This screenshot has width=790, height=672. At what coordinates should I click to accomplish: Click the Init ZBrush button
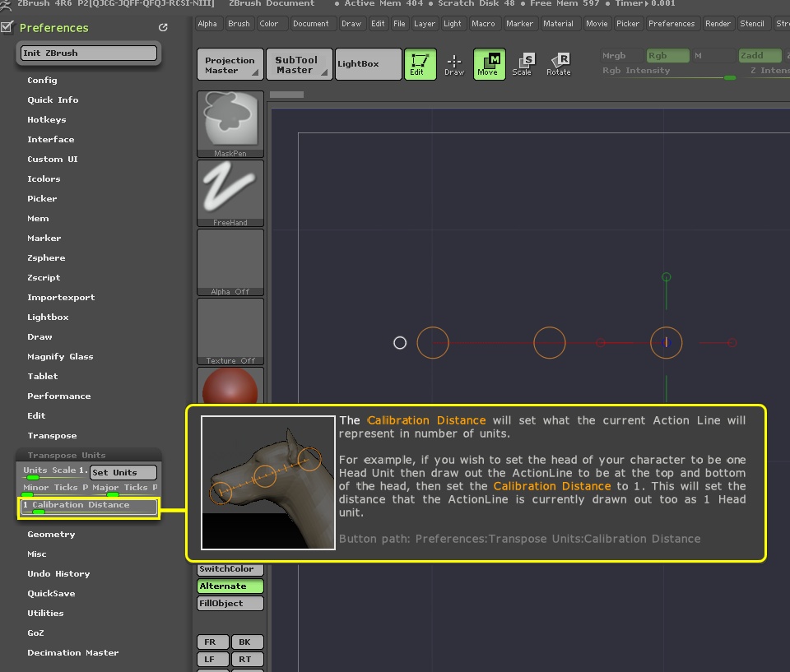coord(89,53)
